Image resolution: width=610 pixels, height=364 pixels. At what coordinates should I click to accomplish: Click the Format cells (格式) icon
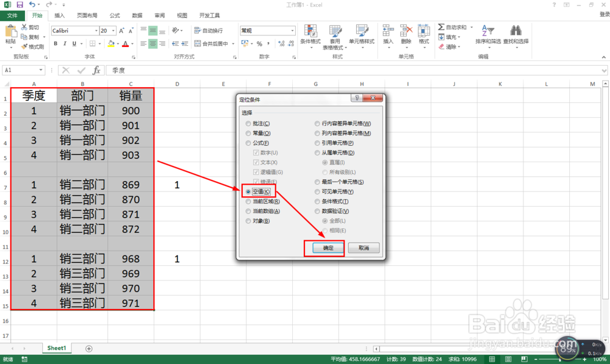tap(424, 31)
